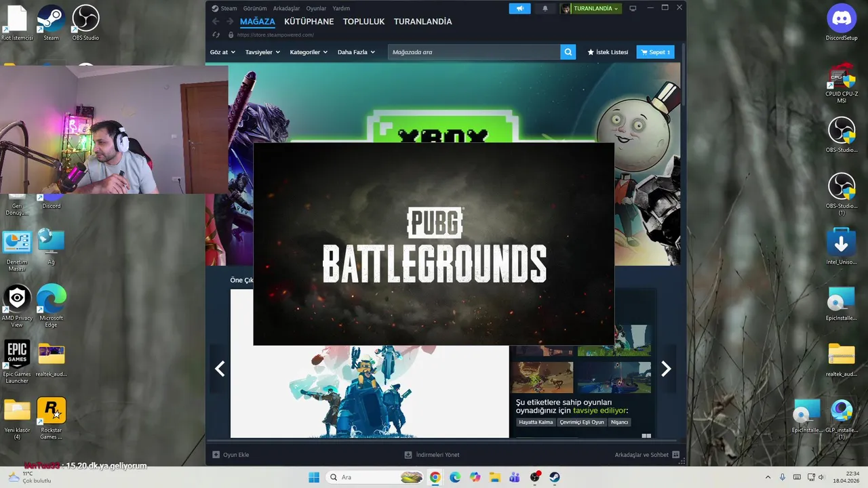Open Arkadaşlar ve Sohbet chat icon

click(x=675, y=455)
